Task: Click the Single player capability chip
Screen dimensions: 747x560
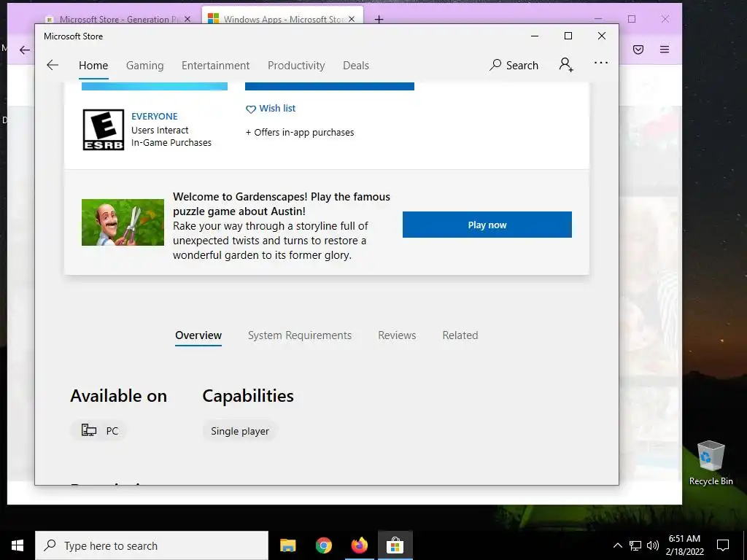Action: (239, 431)
